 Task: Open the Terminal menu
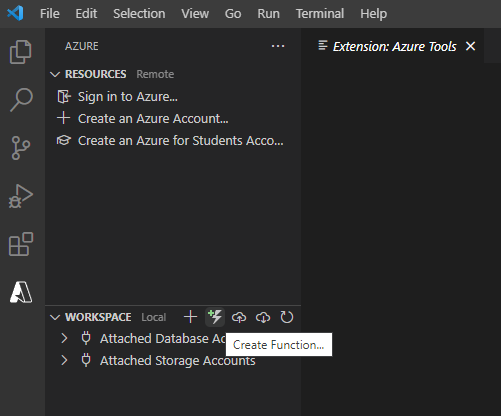(320, 14)
